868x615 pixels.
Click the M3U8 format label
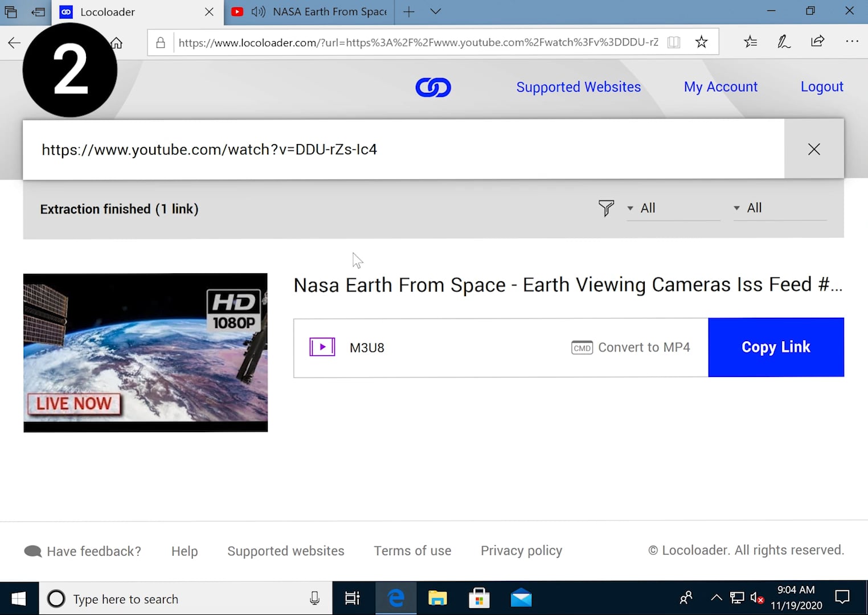(x=367, y=347)
